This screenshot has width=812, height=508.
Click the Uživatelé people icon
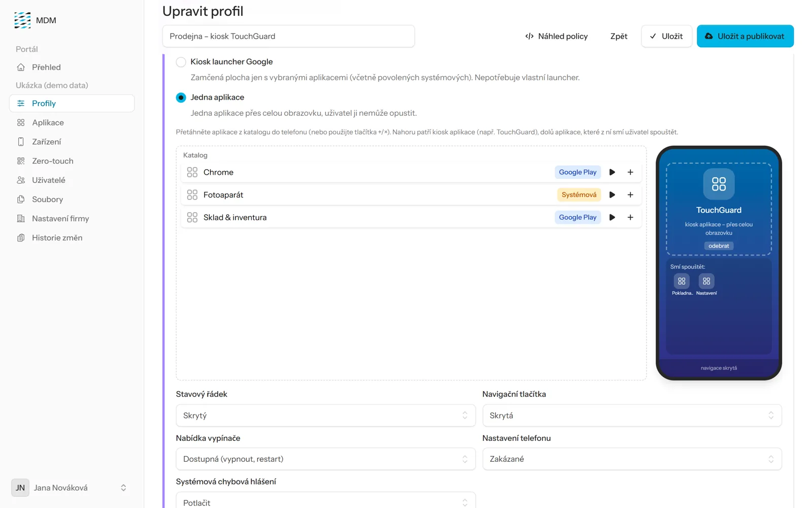[21, 180]
